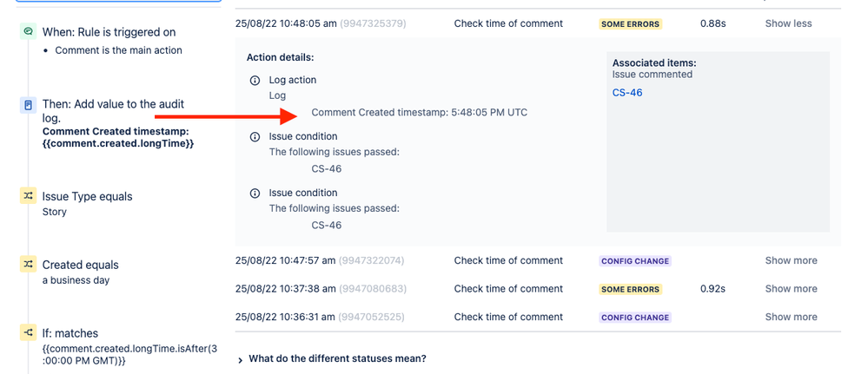Image resolution: width=868 pixels, height=374 pixels.
Task: Click the info icon beside Log action
Action: click(255, 80)
